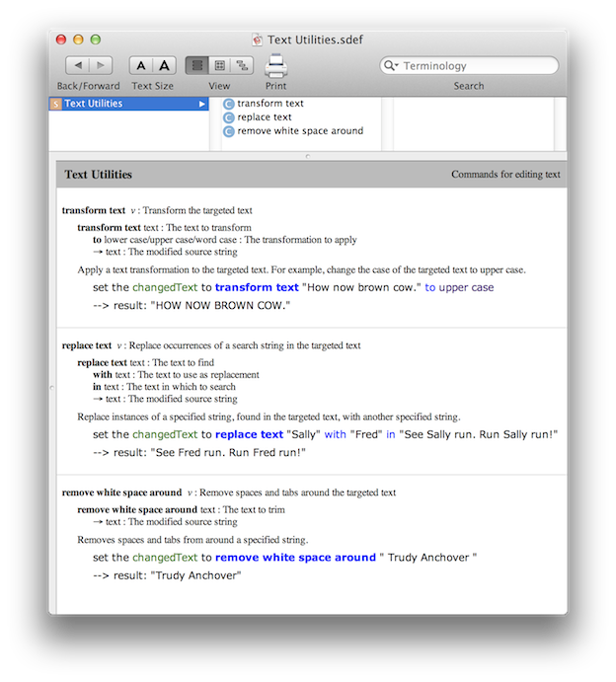Select the Text Utilities suite row
616x682 pixels.
pos(128,104)
